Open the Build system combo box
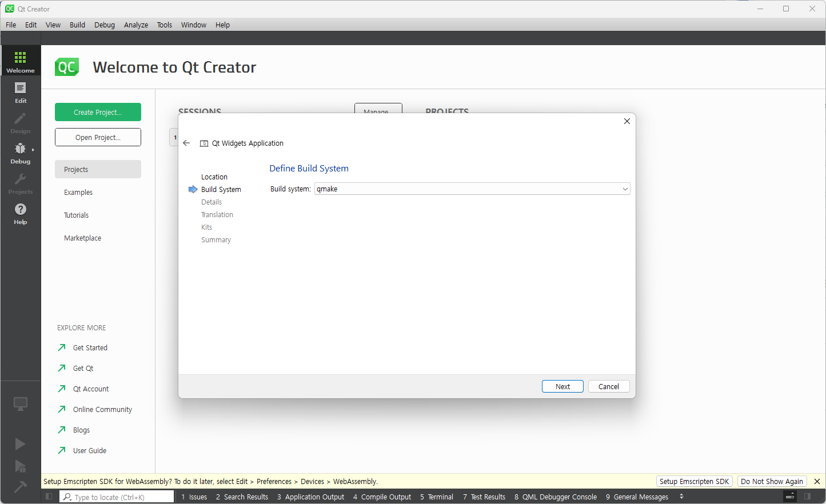This screenshot has height=504, width=826. [x=472, y=189]
